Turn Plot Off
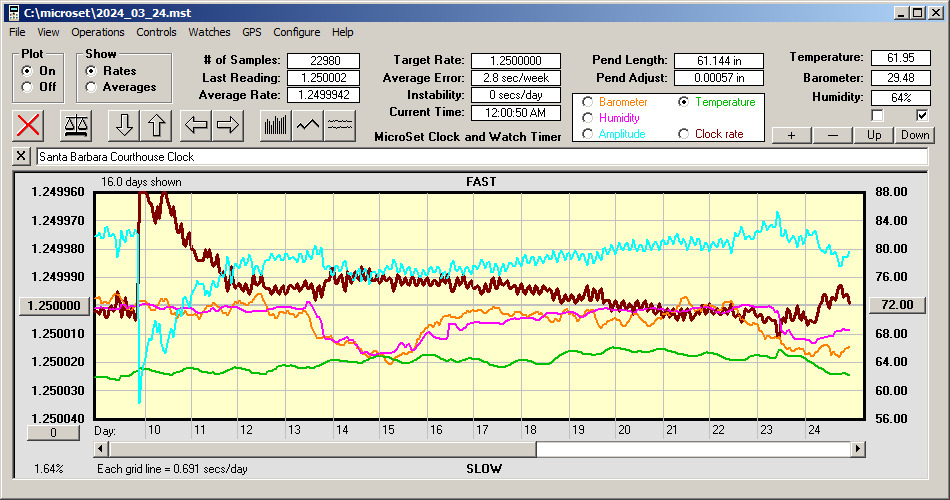Screen dimensions: 950x500 (27, 87)
